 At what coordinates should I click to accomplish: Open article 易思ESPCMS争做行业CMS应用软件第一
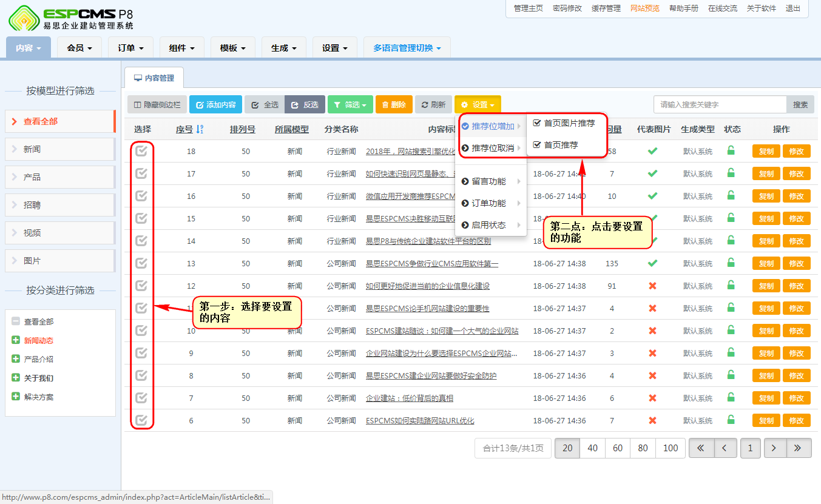[432, 263]
